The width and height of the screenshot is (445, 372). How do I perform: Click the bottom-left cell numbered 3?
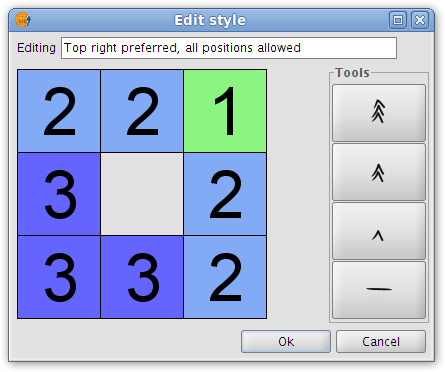(x=59, y=277)
